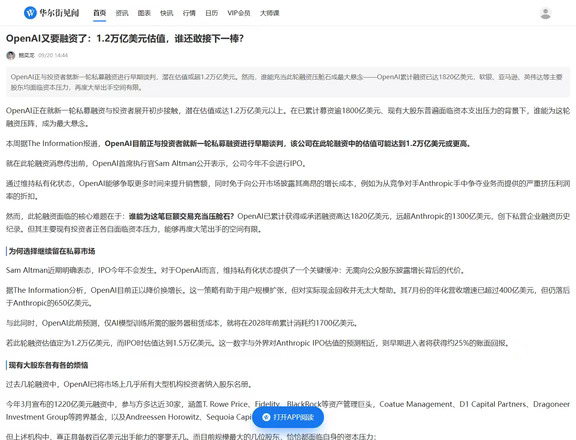Open the 资讯 navigation tab
576x440 pixels.
pyautogui.click(x=122, y=13)
